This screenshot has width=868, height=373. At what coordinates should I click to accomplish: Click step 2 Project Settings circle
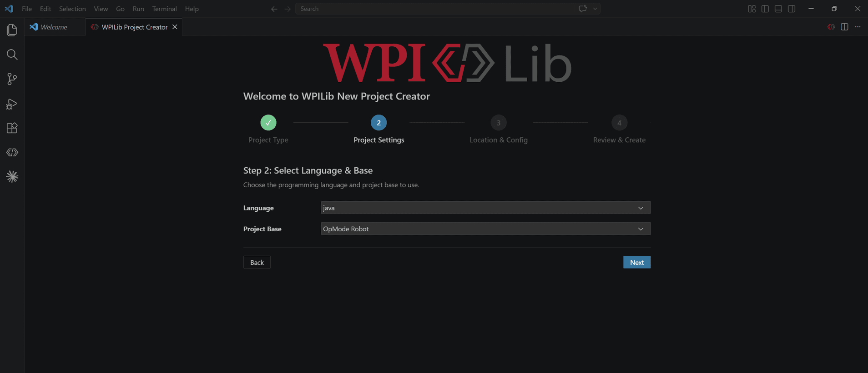point(378,123)
